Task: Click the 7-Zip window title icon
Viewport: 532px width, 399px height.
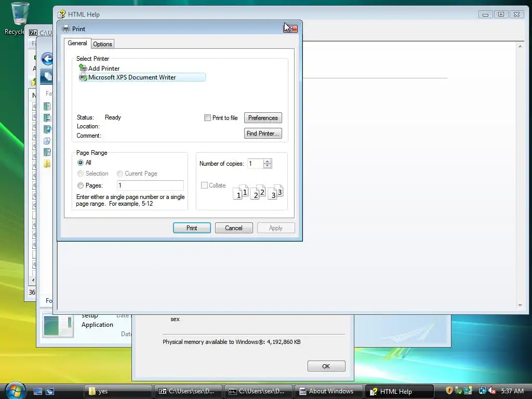Action: 33,33
